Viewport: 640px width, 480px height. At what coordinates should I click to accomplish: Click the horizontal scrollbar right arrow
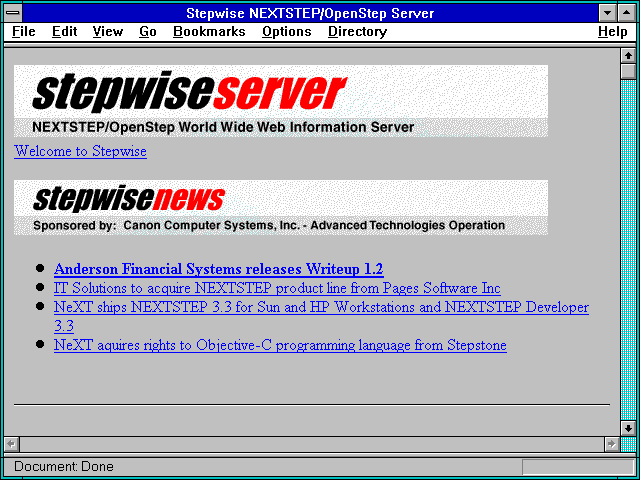611,444
